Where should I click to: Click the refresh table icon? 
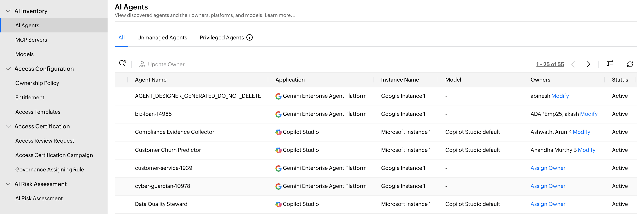630,64
